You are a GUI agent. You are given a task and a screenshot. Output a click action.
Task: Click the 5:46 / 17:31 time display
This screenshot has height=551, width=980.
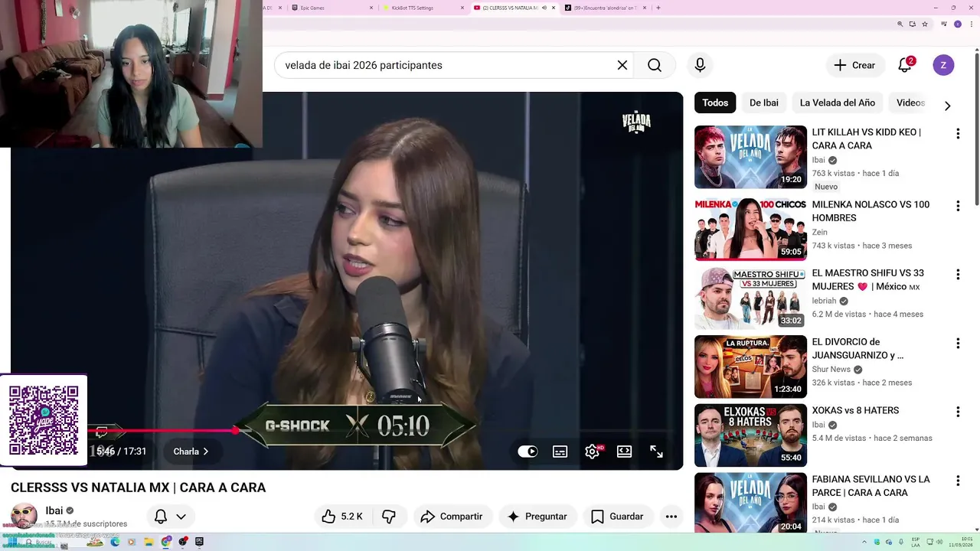click(121, 452)
